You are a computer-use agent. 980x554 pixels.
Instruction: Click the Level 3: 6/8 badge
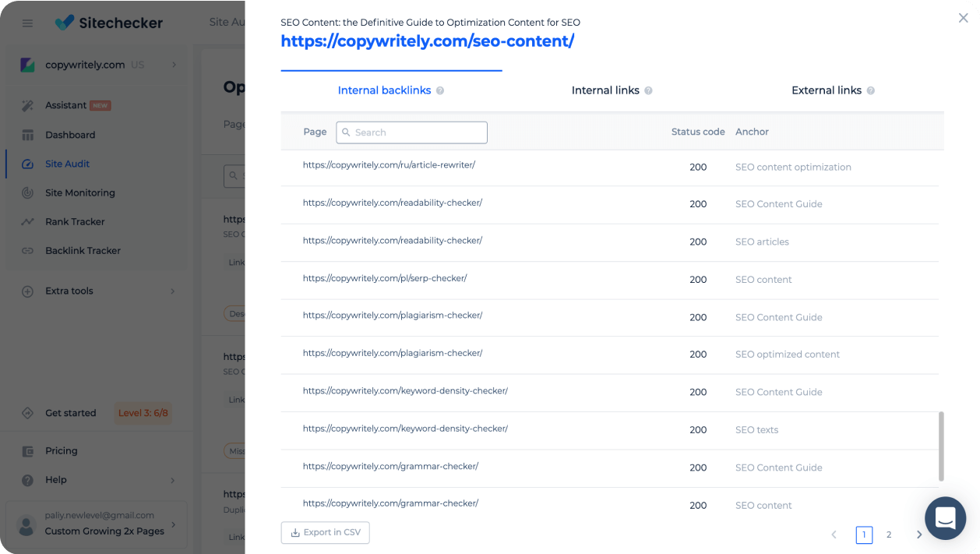143,413
